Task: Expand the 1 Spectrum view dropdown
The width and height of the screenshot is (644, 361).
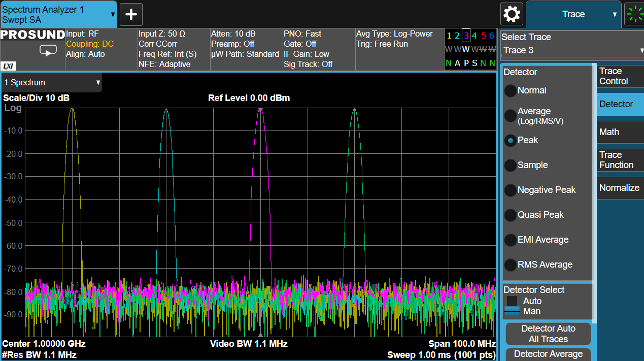Action: pyautogui.click(x=52, y=82)
